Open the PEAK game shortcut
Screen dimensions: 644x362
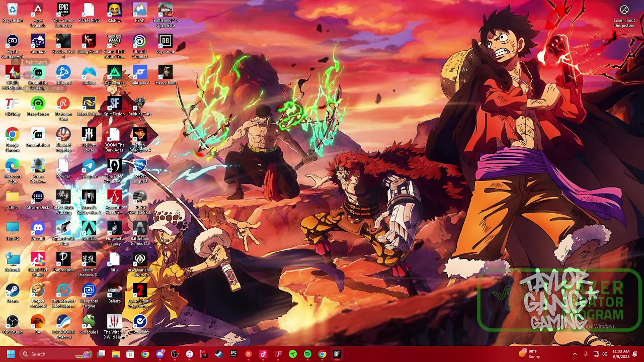140,14
